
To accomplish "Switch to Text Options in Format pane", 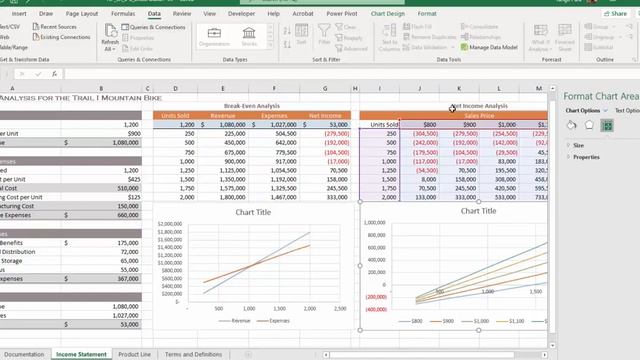I will click(x=627, y=111).
